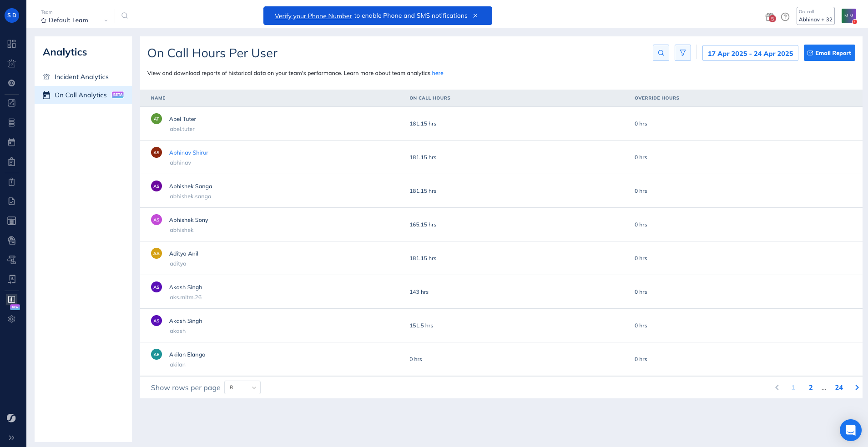Open the Default Team dropdown
Viewport: 868px width, 447px height.
pos(74,20)
